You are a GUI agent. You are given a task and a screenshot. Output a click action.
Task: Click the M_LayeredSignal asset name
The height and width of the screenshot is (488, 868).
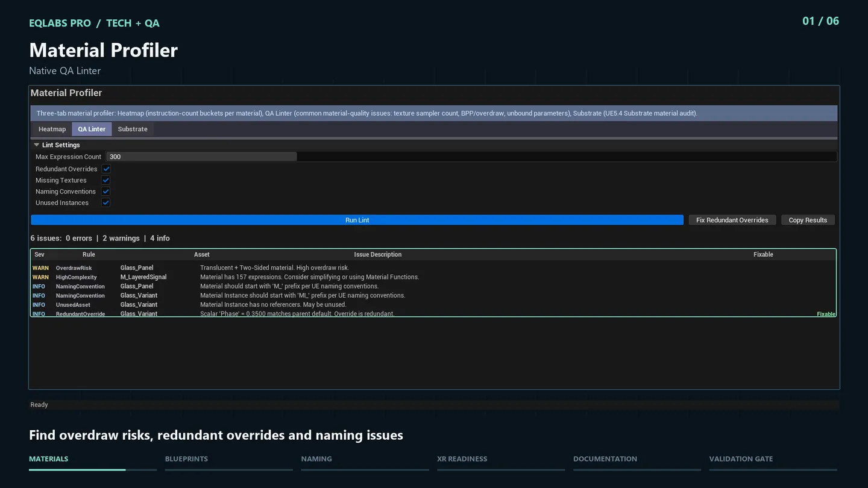click(143, 277)
